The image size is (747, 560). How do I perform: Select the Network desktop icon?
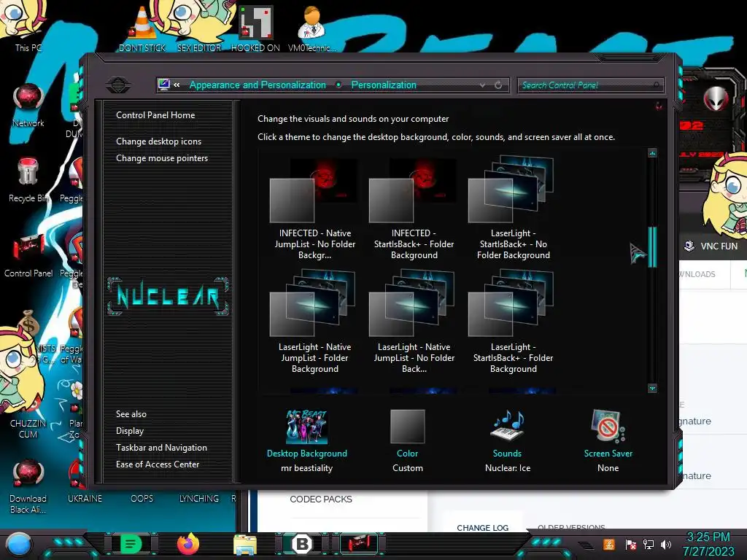(x=28, y=106)
